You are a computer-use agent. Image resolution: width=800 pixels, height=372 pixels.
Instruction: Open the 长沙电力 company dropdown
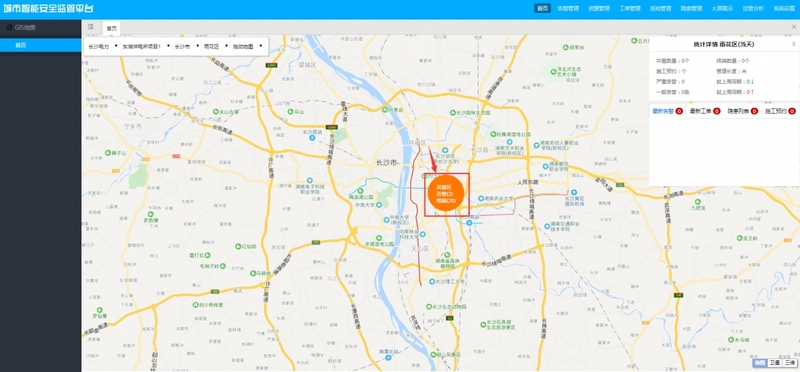coord(103,46)
